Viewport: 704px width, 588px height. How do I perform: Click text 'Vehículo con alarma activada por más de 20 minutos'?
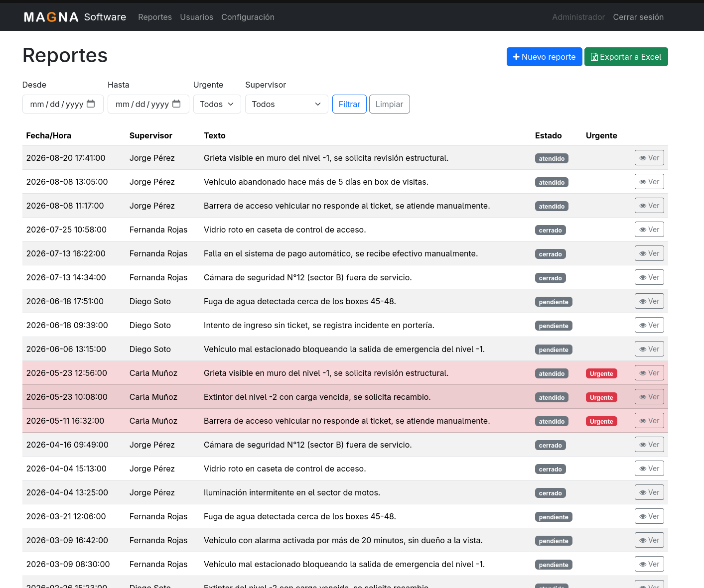(304, 540)
